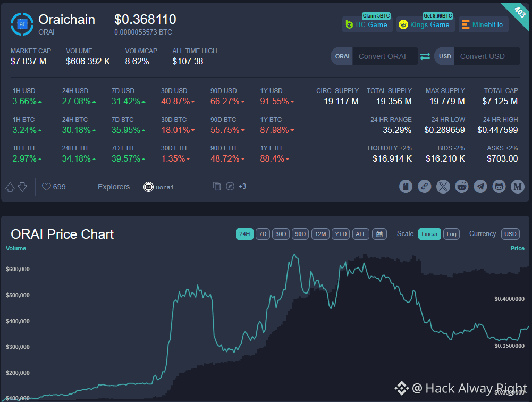Swap conversion direction arrows icon
The width and height of the screenshot is (532, 402).
click(425, 56)
